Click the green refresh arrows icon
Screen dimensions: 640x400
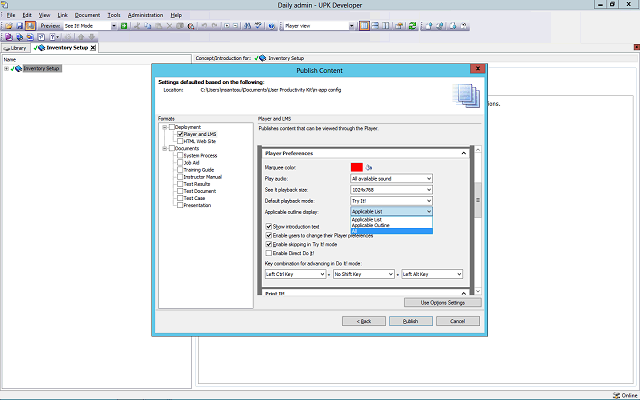point(412,26)
